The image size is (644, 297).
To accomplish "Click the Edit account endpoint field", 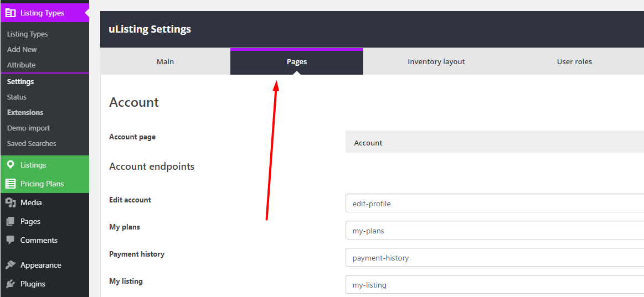I will pyautogui.click(x=494, y=204).
